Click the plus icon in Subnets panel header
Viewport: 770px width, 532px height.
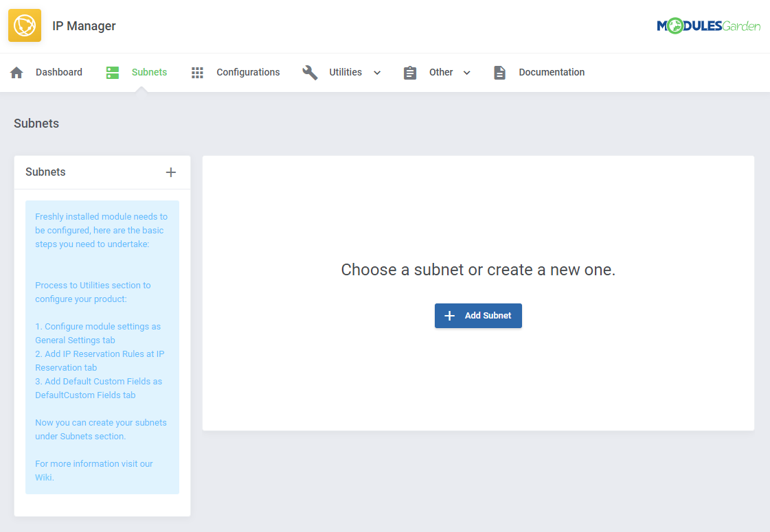click(171, 172)
